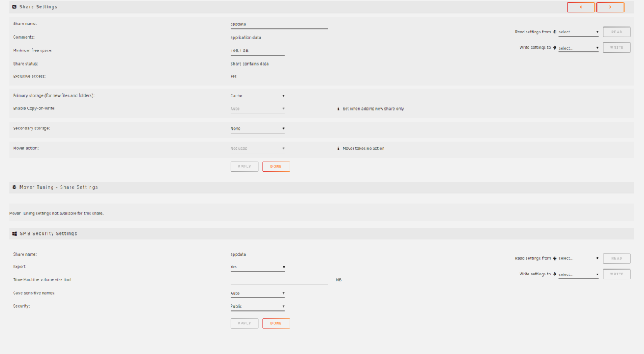Click Read button in SMB Security section
644x354 pixels.
click(616, 259)
